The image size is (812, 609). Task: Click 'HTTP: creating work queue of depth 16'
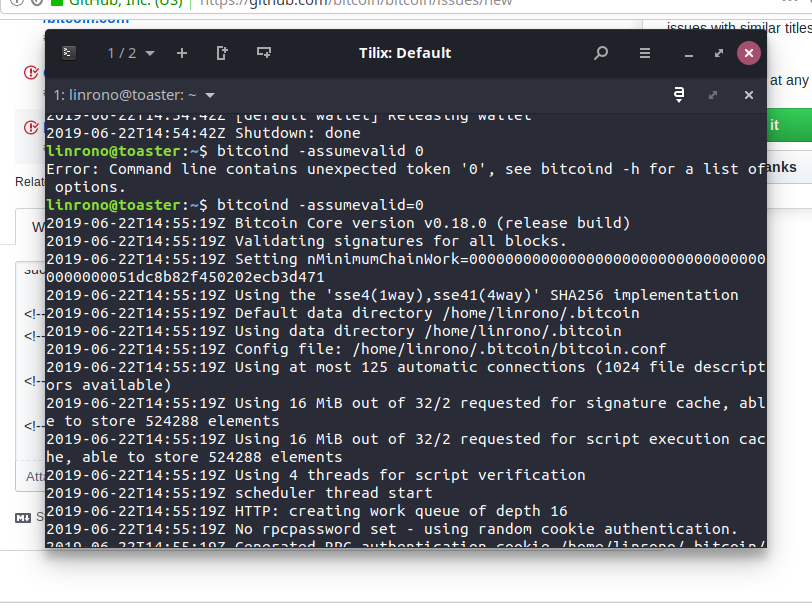click(307, 511)
